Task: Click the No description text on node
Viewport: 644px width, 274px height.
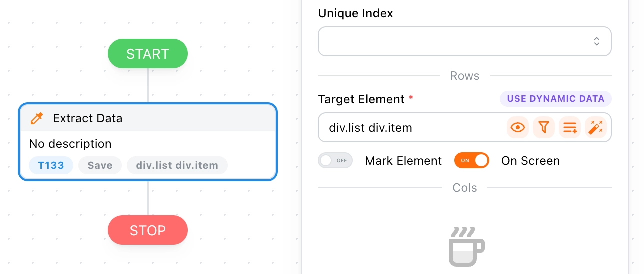Action: pyautogui.click(x=70, y=144)
